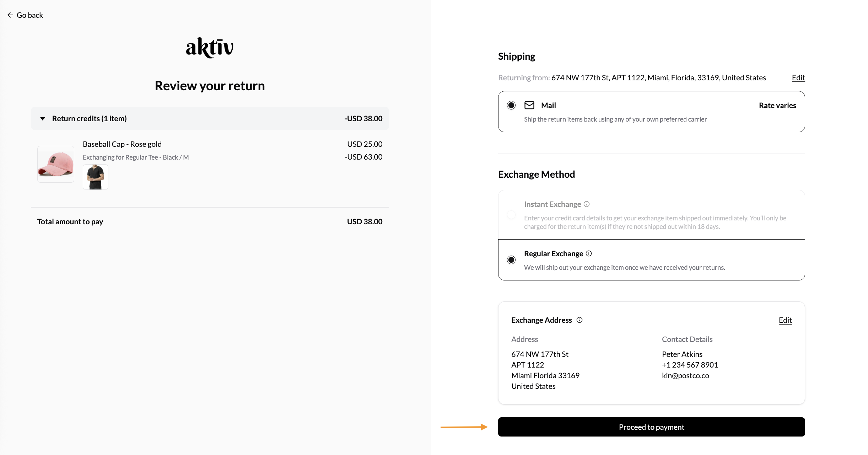
Task: Select the Instant Exchange radio button
Action: 511,215
